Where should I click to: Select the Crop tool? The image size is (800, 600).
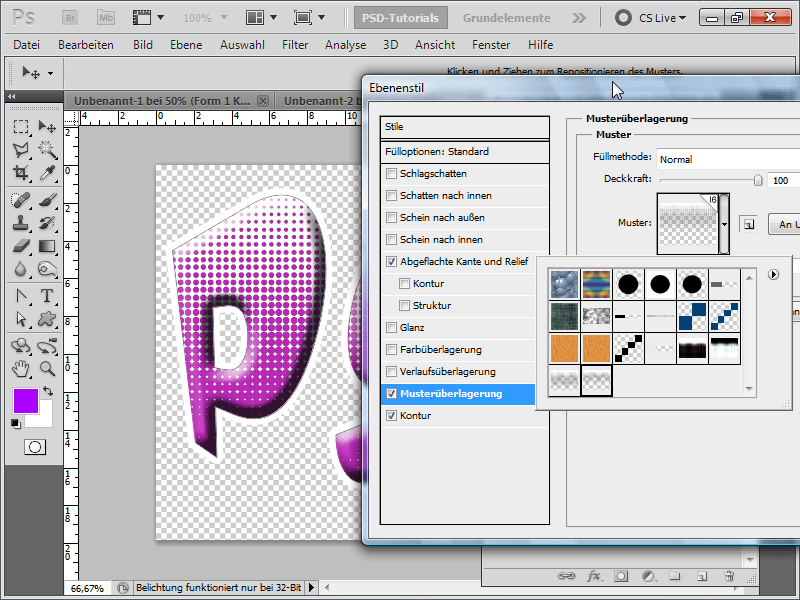[21, 172]
